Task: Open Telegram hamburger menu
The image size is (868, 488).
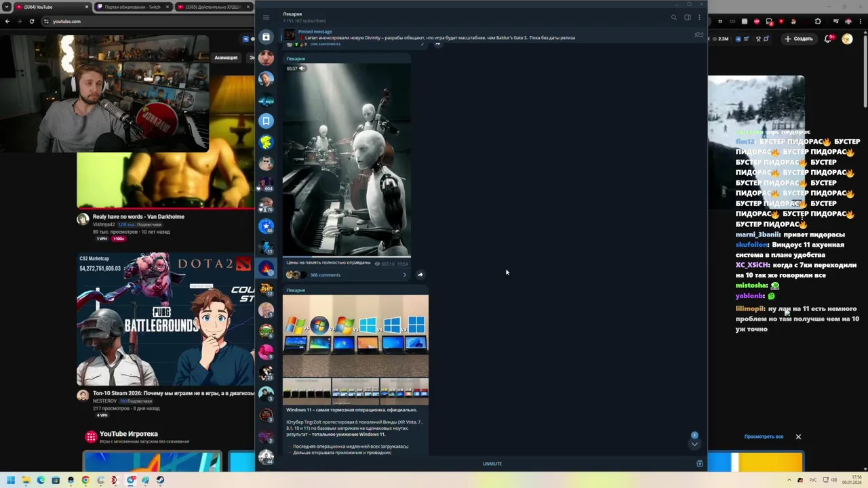Action: (266, 17)
